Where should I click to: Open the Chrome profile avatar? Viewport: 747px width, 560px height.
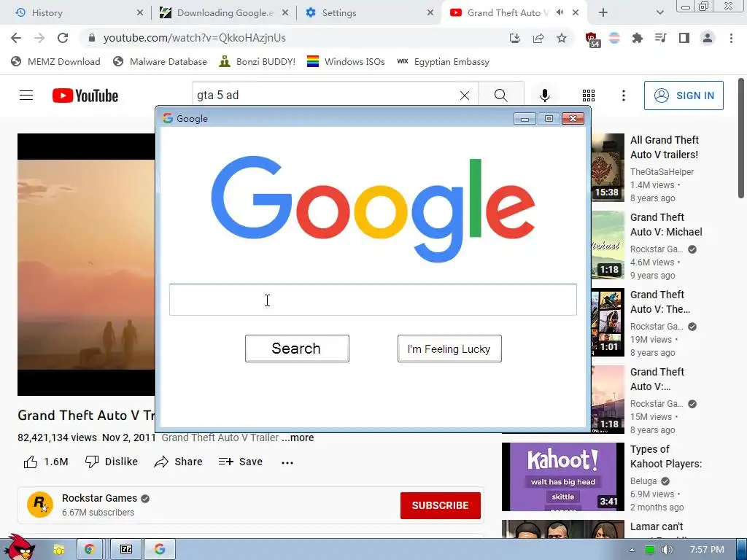(x=708, y=38)
